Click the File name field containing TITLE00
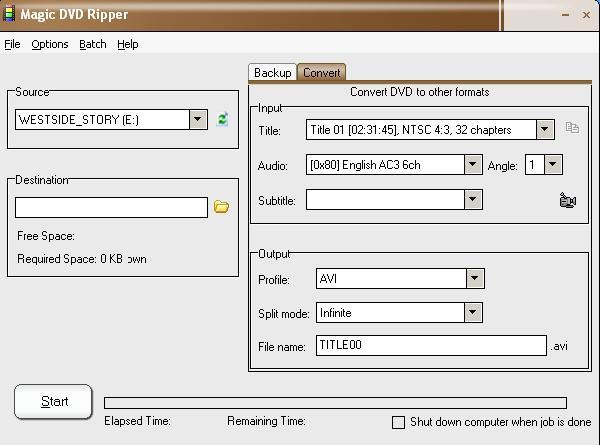This screenshot has width=600, height=445. pyautogui.click(x=431, y=345)
